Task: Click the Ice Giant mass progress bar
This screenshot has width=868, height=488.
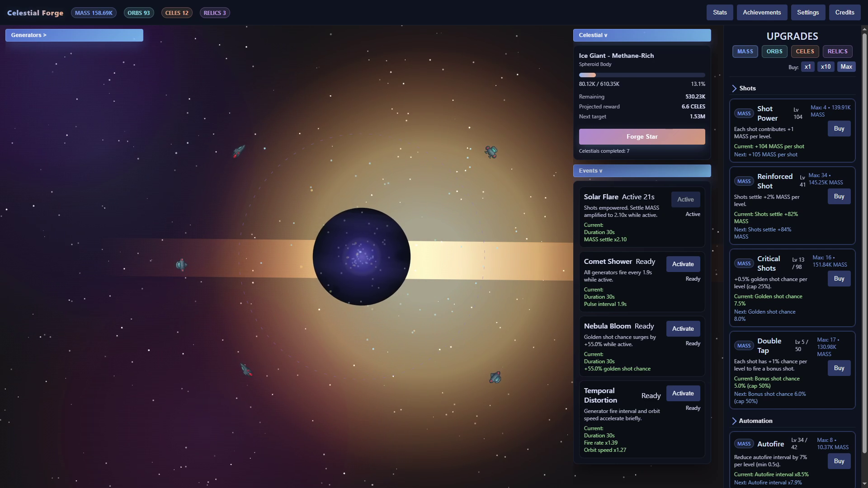Action: (x=642, y=75)
